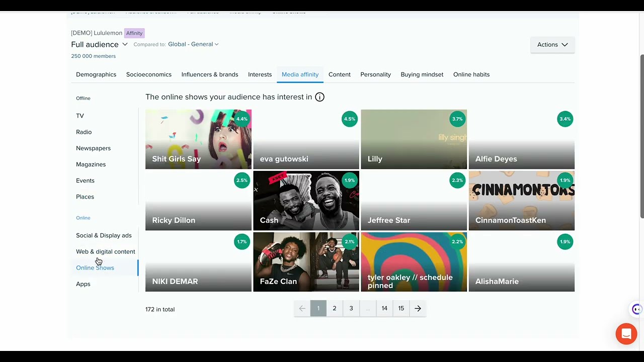This screenshot has width=644, height=362.
Task: Jump to page 14 of results
Action: tap(384, 308)
